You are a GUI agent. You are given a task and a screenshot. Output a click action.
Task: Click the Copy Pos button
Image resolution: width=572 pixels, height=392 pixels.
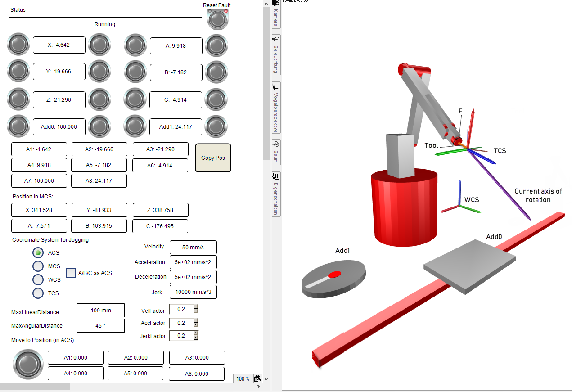[213, 158]
